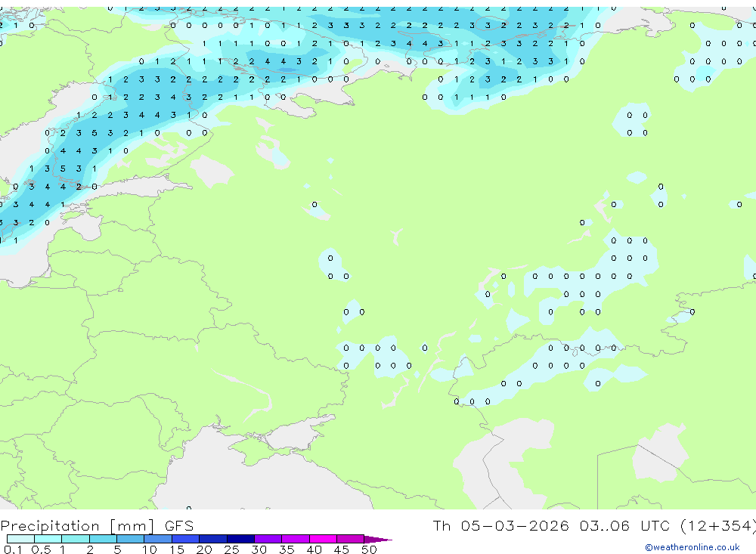Click the 2–5 mm legend color swatch

103,539
